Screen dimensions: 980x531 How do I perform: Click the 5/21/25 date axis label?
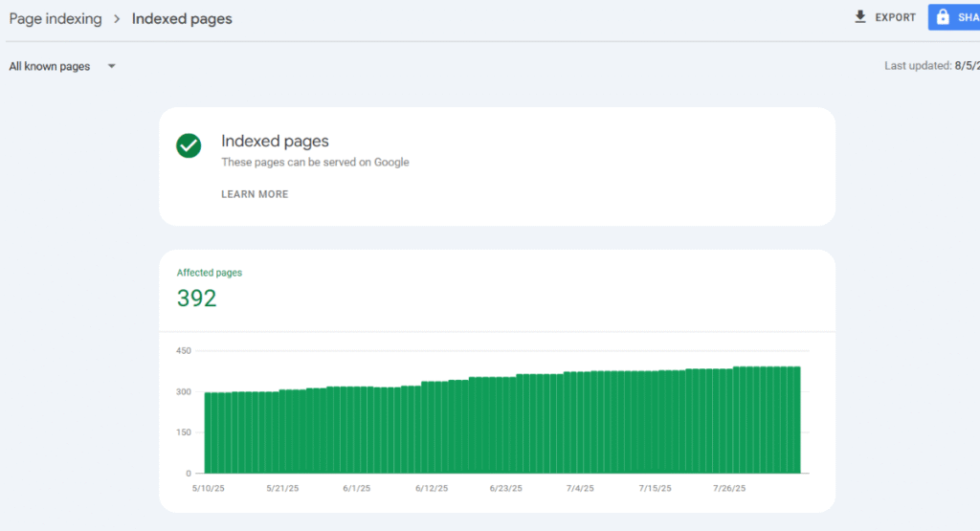(282, 488)
